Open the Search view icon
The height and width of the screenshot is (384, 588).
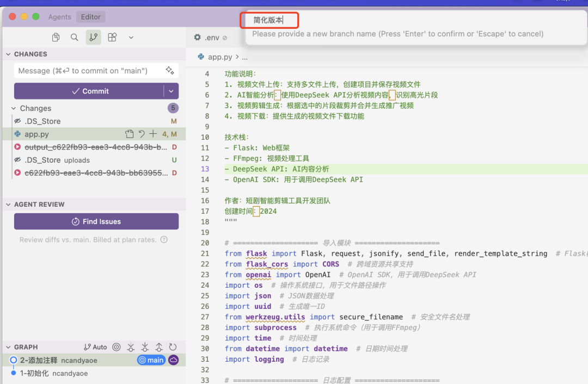click(74, 38)
